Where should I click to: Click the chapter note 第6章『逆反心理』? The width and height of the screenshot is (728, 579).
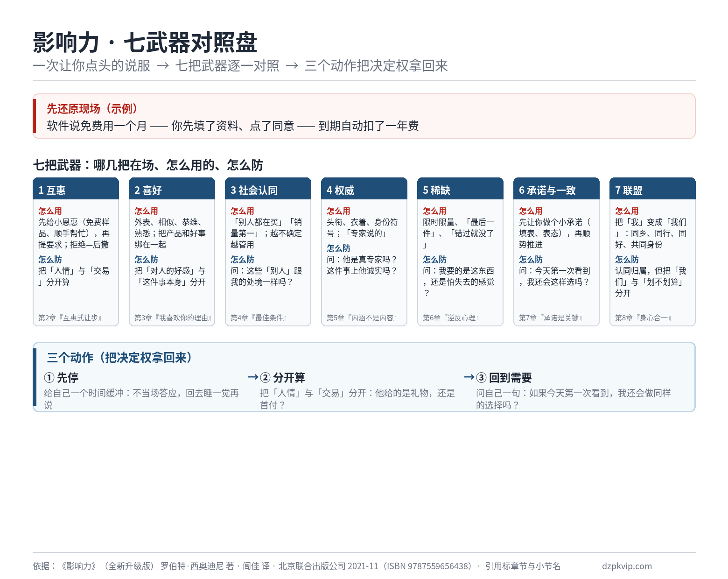tap(452, 318)
